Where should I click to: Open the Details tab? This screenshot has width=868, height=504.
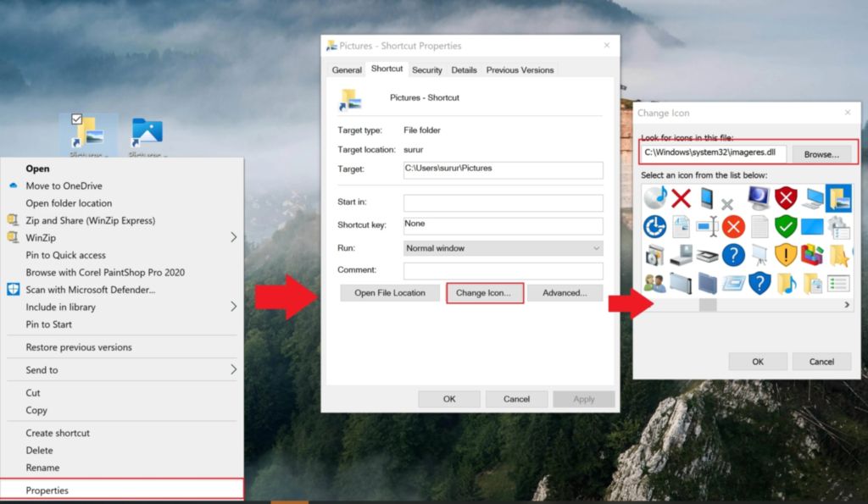pos(464,69)
